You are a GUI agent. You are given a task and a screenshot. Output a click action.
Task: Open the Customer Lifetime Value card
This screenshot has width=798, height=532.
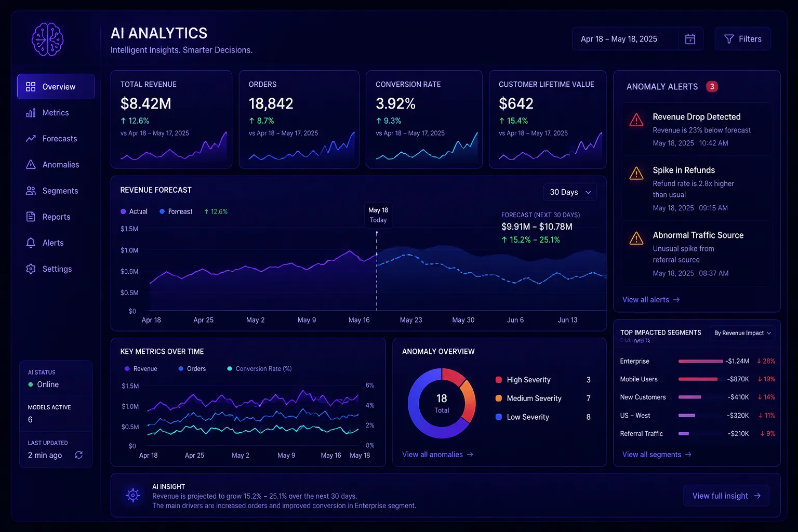(x=548, y=119)
